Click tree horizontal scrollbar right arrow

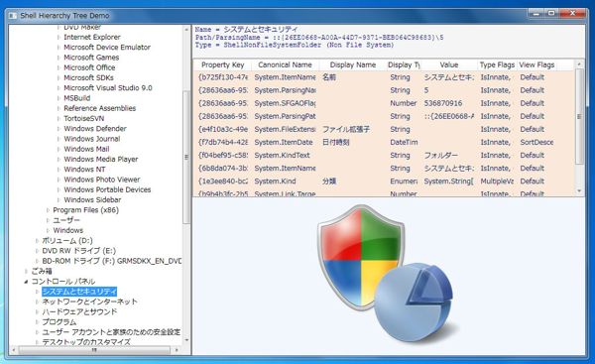coord(177,350)
